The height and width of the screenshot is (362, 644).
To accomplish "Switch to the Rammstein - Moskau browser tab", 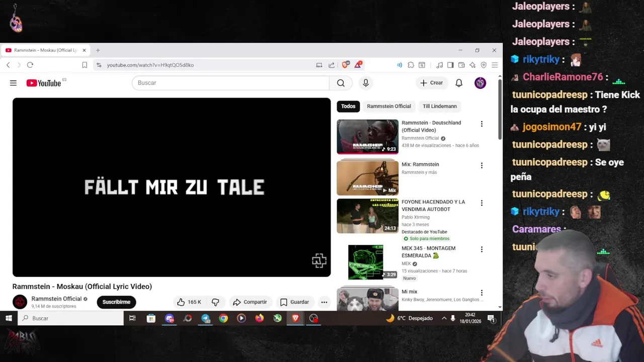I will (x=45, y=50).
